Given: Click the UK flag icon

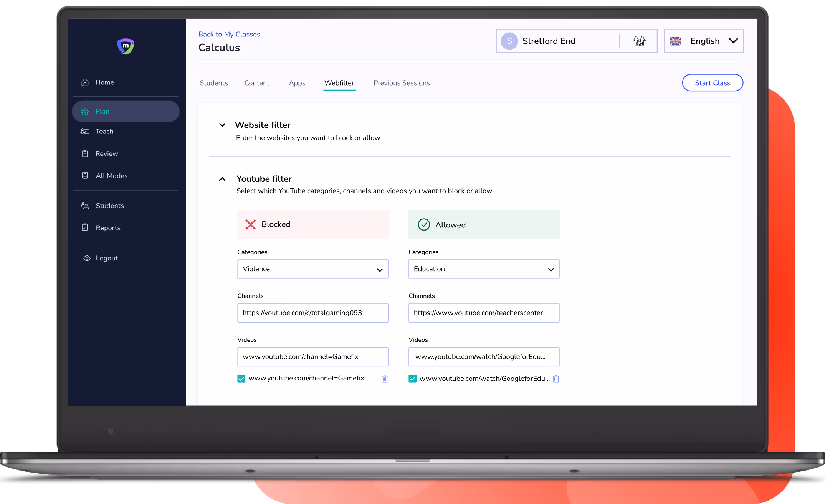Looking at the screenshot, I should tap(675, 41).
